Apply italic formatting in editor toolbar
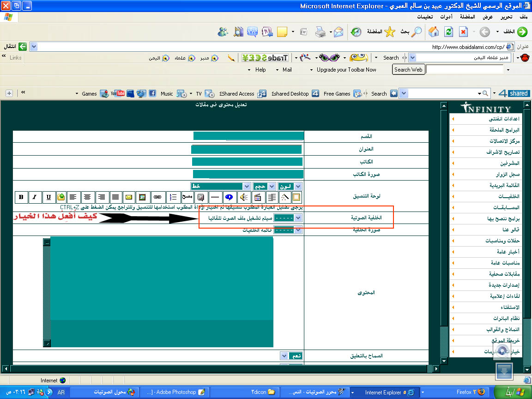The width and height of the screenshot is (532, 399). click(x=35, y=197)
